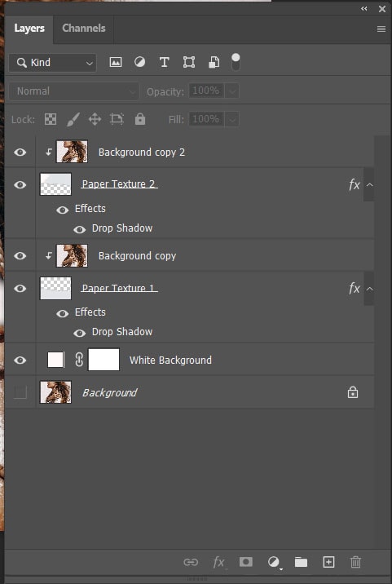
Task: Filter for shape layers icon
Action: (189, 62)
